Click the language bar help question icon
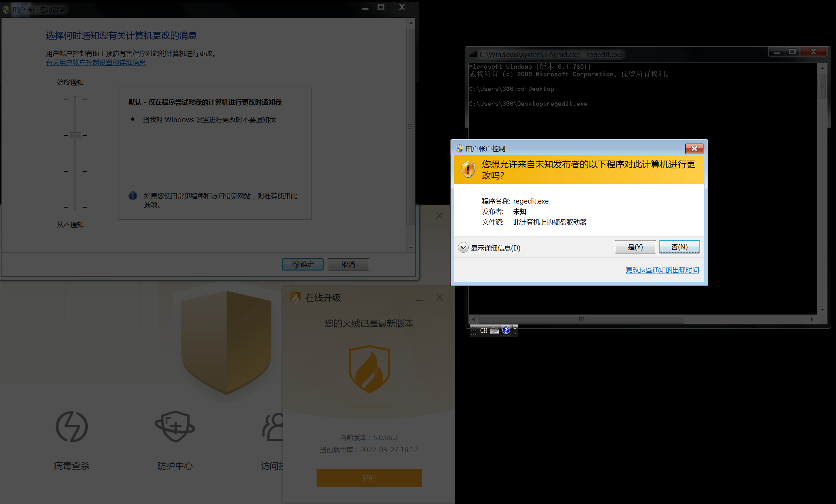The height and width of the screenshot is (504, 836). pos(506,330)
